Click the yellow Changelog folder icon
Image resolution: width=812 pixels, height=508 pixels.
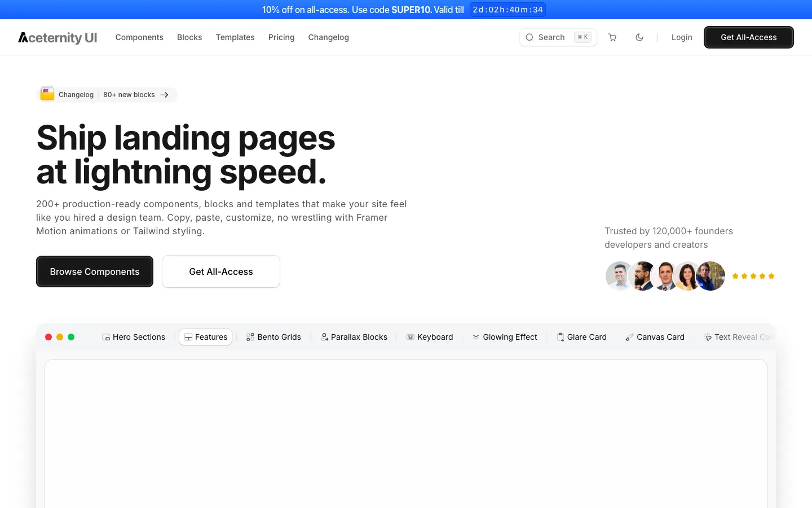pyautogui.click(x=47, y=94)
